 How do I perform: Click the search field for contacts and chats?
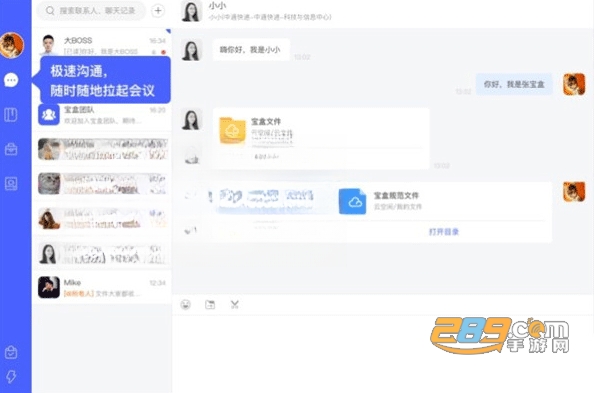click(91, 11)
